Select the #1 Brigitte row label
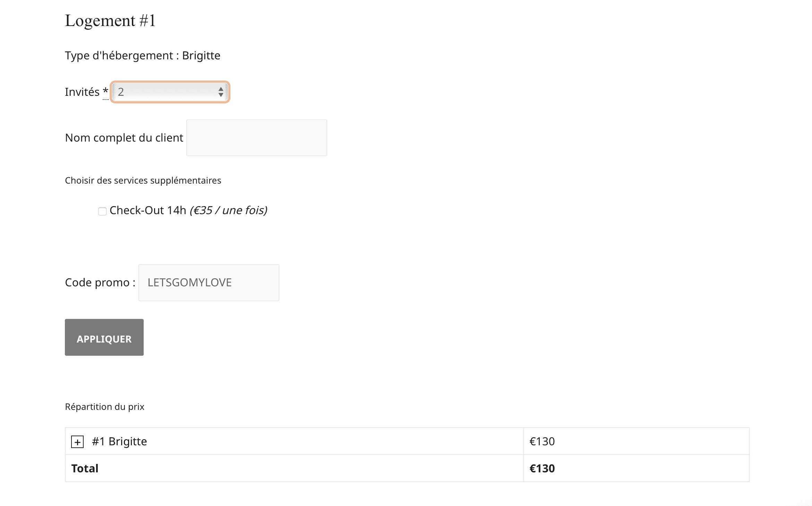Viewport: 812px width, 506px height. click(119, 441)
